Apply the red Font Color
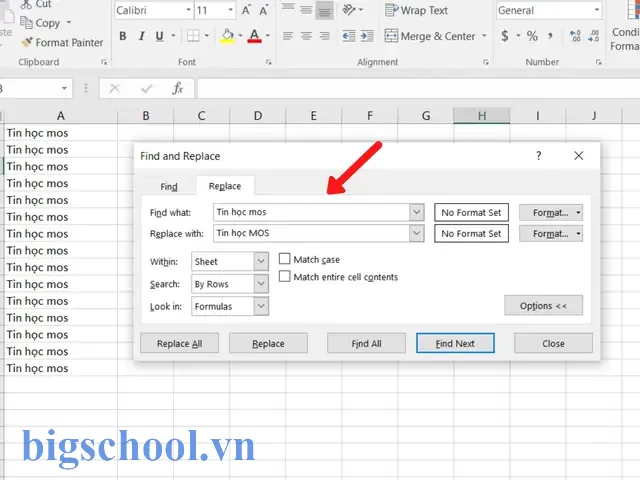 tap(254, 36)
